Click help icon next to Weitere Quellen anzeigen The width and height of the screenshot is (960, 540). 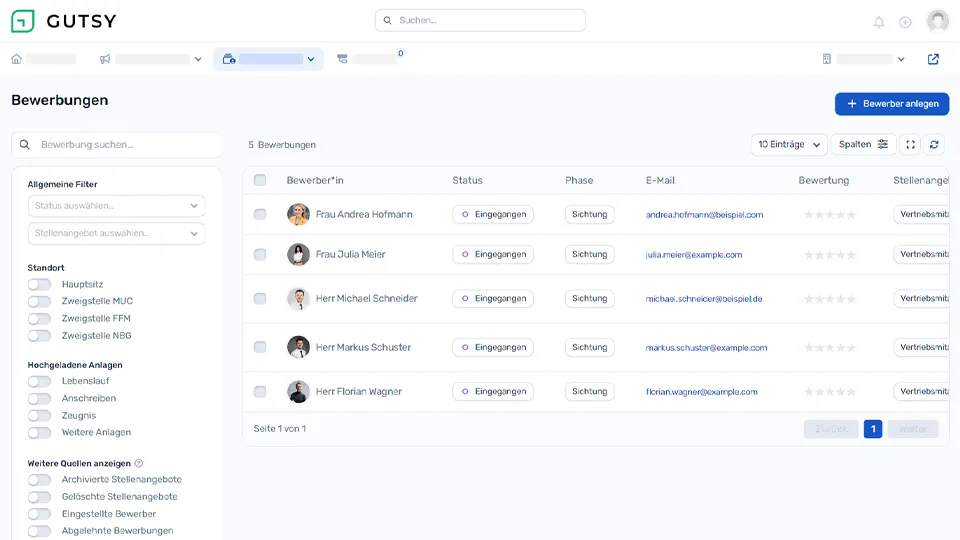[139, 463]
